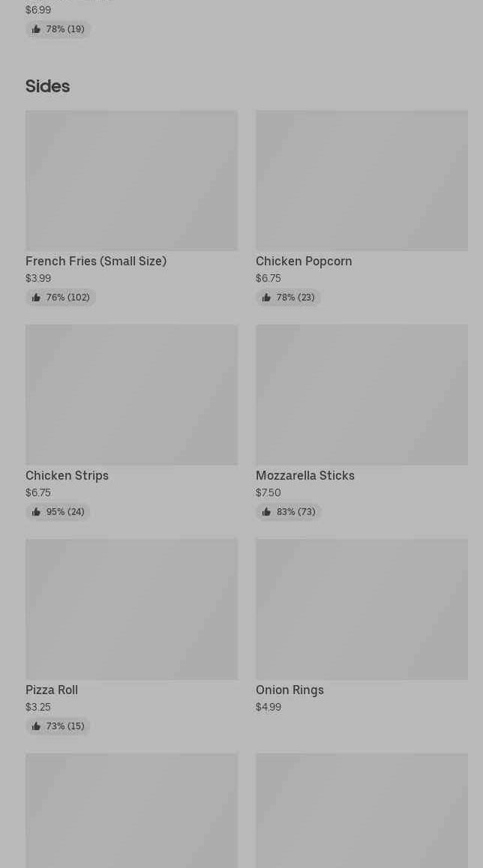The width and height of the screenshot is (483, 868).
Task: Click thumbs-up icon on Chicken Strips rating
Action: (36, 511)
